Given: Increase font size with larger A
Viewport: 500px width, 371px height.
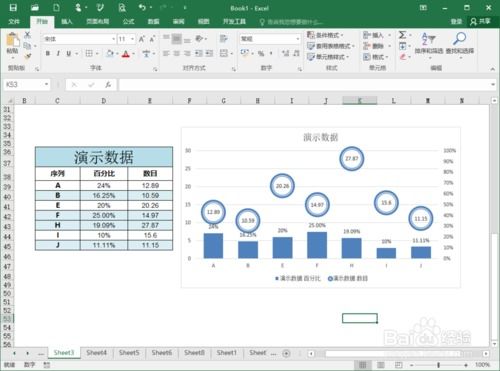Looking at the screenshot, I should (142, 39).
